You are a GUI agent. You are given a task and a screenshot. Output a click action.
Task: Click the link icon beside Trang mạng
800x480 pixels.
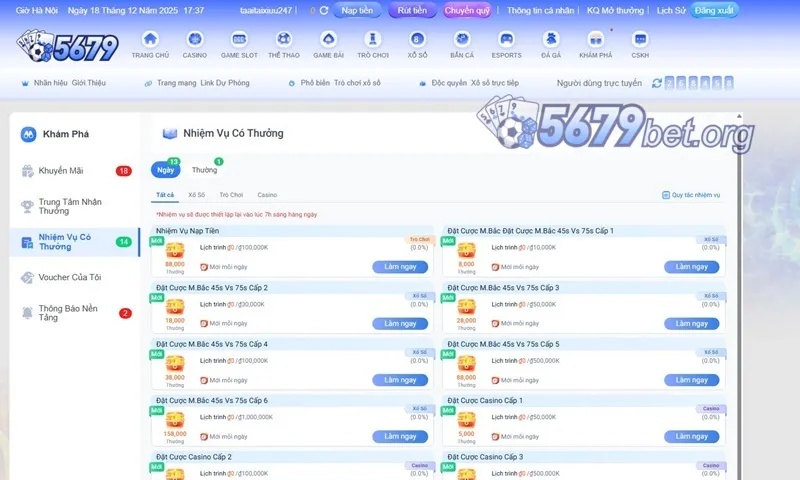pos(148,83)
